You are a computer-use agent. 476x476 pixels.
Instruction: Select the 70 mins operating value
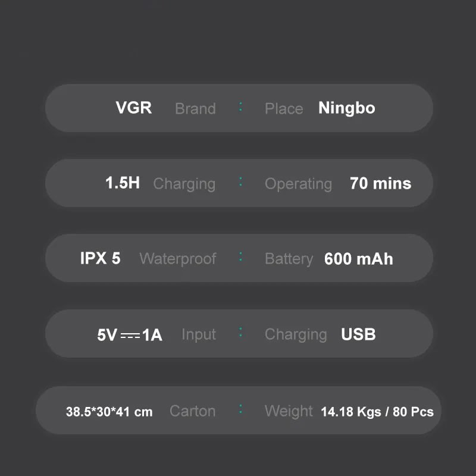[380, 183]
